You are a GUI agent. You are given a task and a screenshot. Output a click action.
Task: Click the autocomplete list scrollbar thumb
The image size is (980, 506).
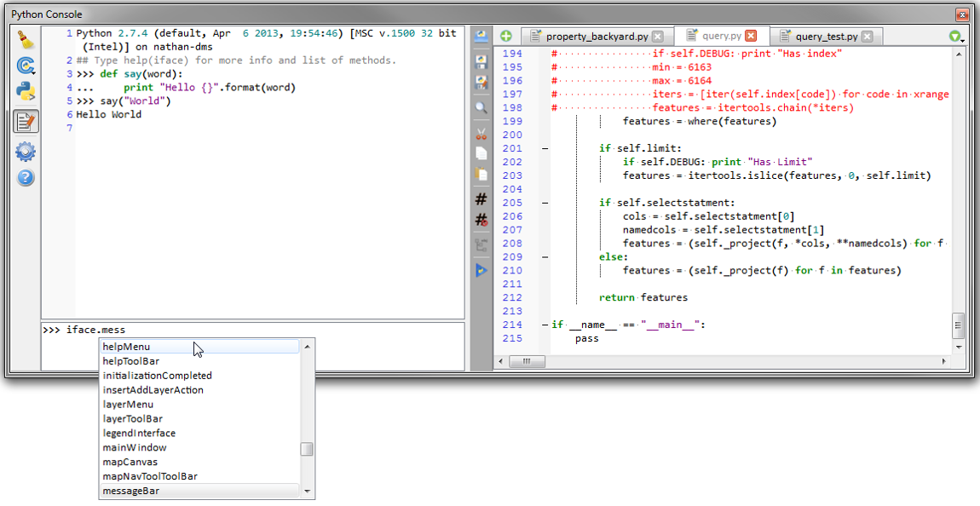(307, 449)
